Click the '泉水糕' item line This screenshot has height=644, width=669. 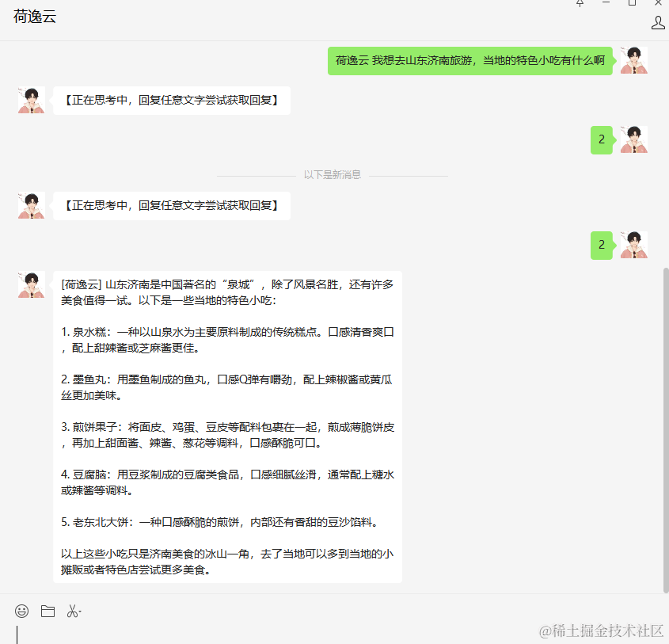click(227, 340)
